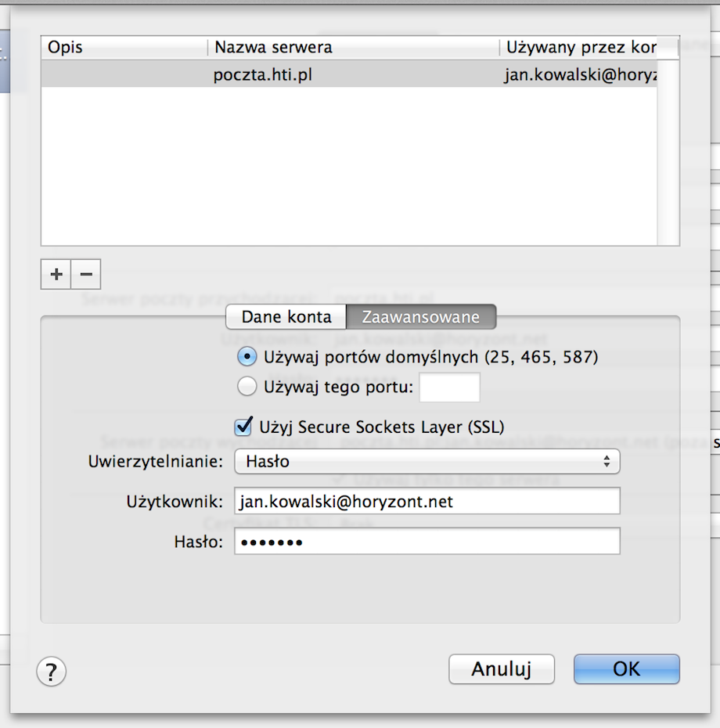This screenshot has width=720, height=728.
Task: Add a new SMTP server with plus button
Action: 56,275
